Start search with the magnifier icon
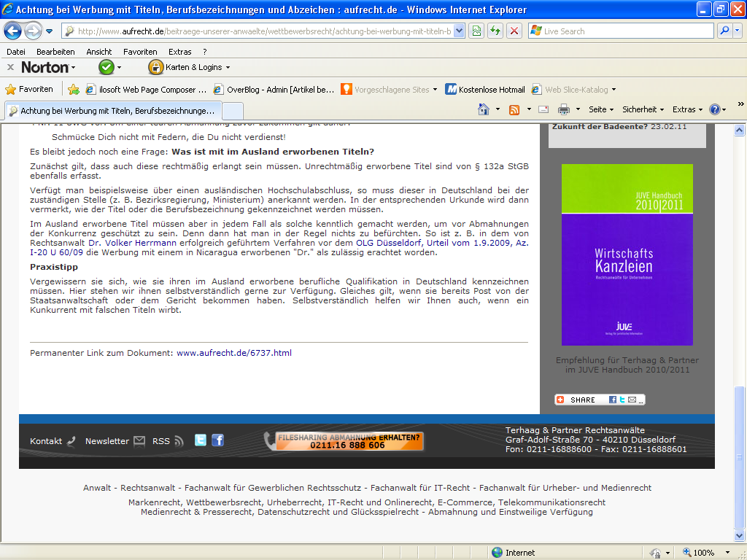 724,31
